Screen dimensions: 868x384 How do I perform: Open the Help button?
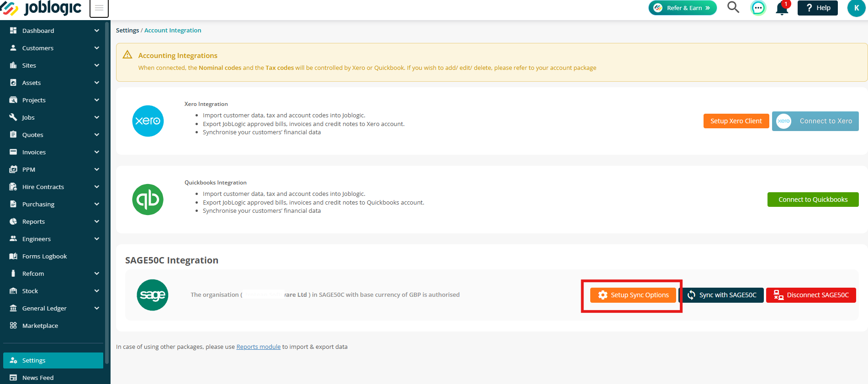818,8
